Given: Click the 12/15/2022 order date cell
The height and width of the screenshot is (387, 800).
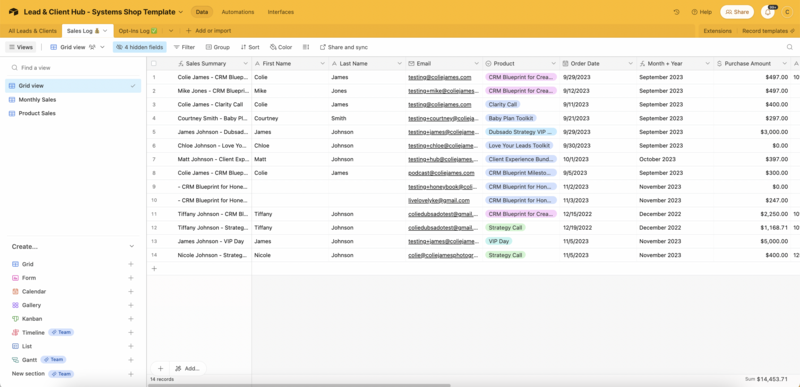Looking at the screenshot, I should point(597,214).
